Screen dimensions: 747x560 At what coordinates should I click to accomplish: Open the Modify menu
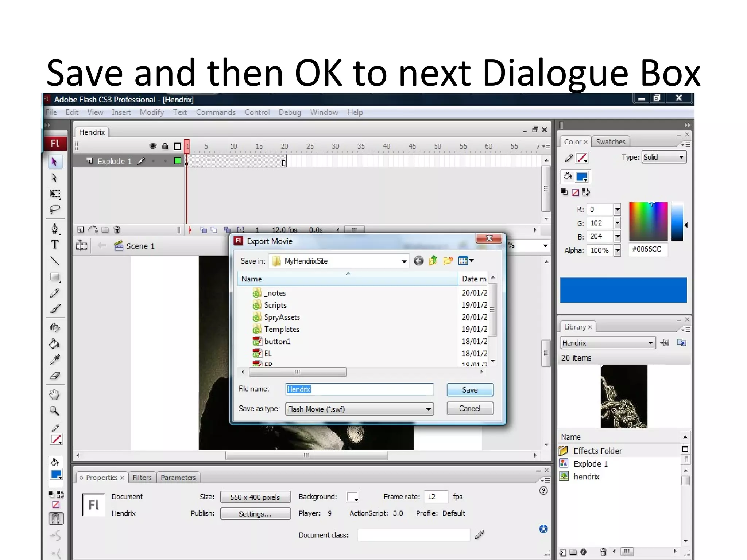pyautogui.click(x=152, y=112)
